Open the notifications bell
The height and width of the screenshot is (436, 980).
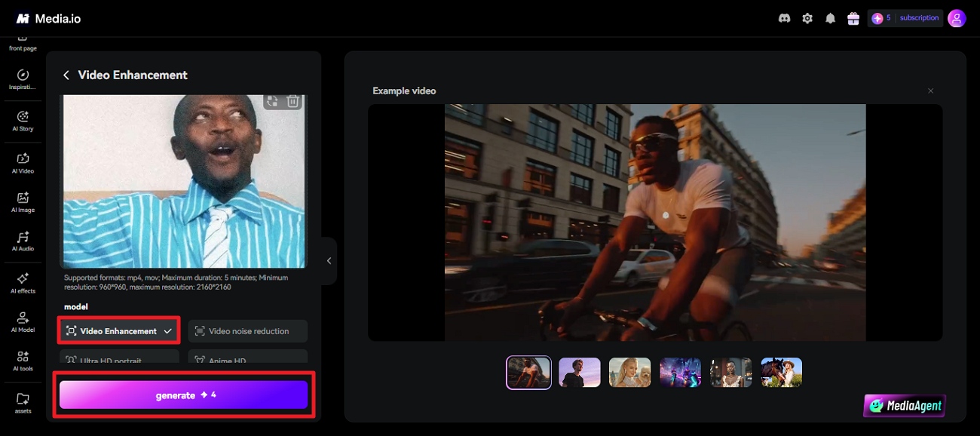(x=830, y=18)
